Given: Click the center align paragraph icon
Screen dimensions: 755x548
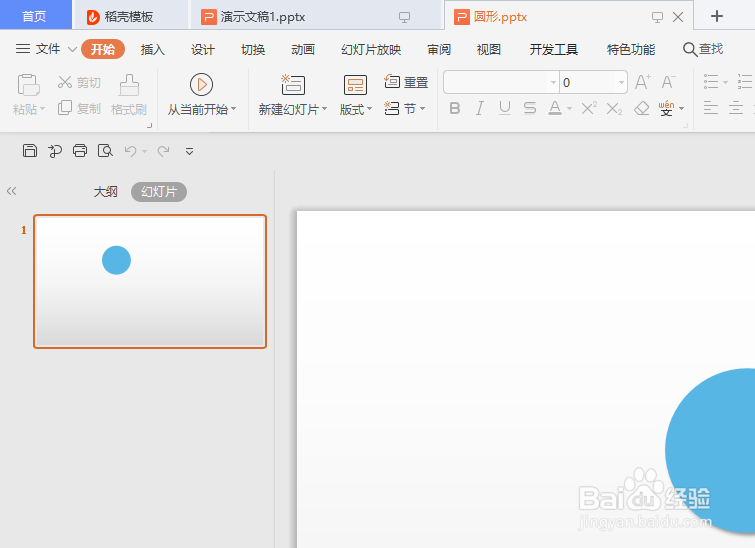Looking at the screenshot, I should coord(736,108).
